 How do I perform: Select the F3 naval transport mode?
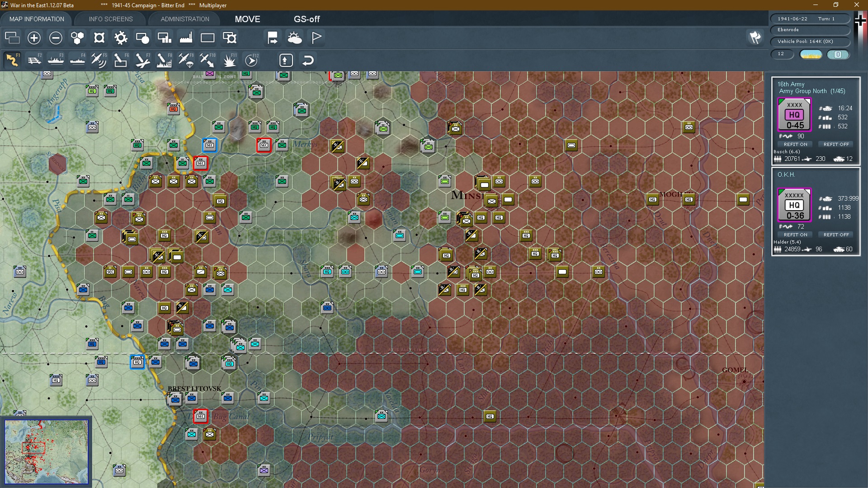(x=56, y=60)
